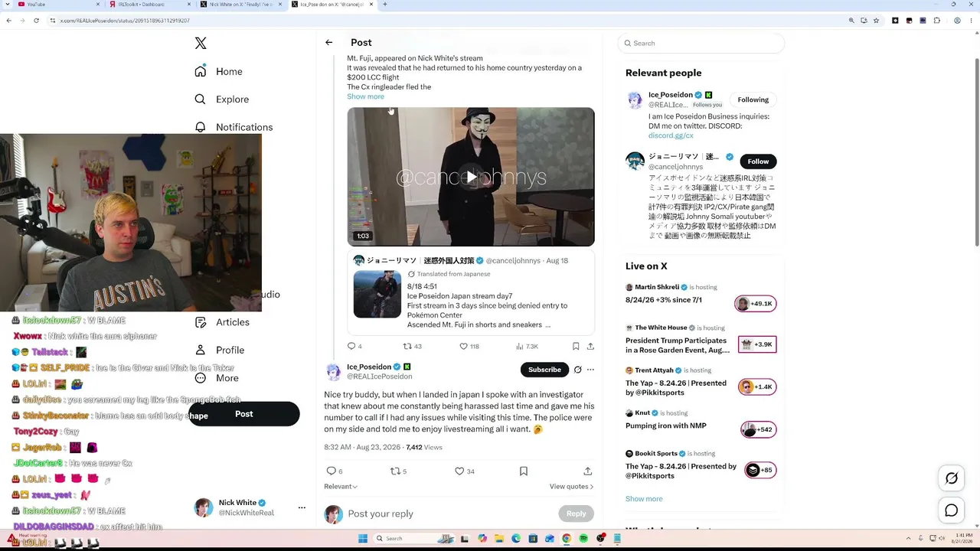The height and width of the screenshot is (551, 980).
Task: Follow the @canceljohnnys account
Action: (758, 161)
